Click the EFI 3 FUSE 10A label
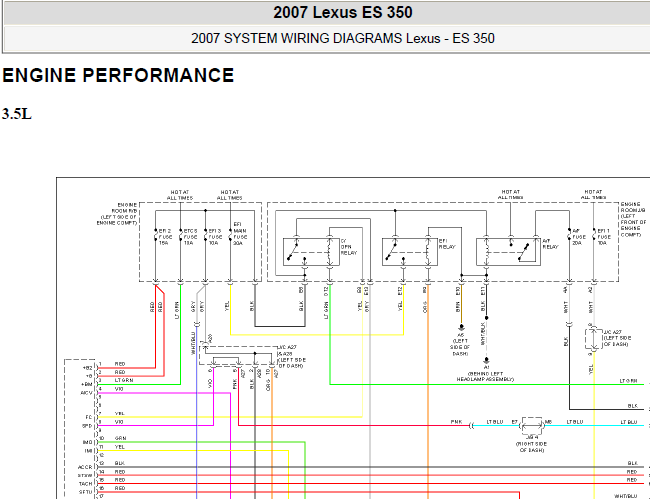The width and height of the screenshot is (650, 499). click(x=215, y=237)
